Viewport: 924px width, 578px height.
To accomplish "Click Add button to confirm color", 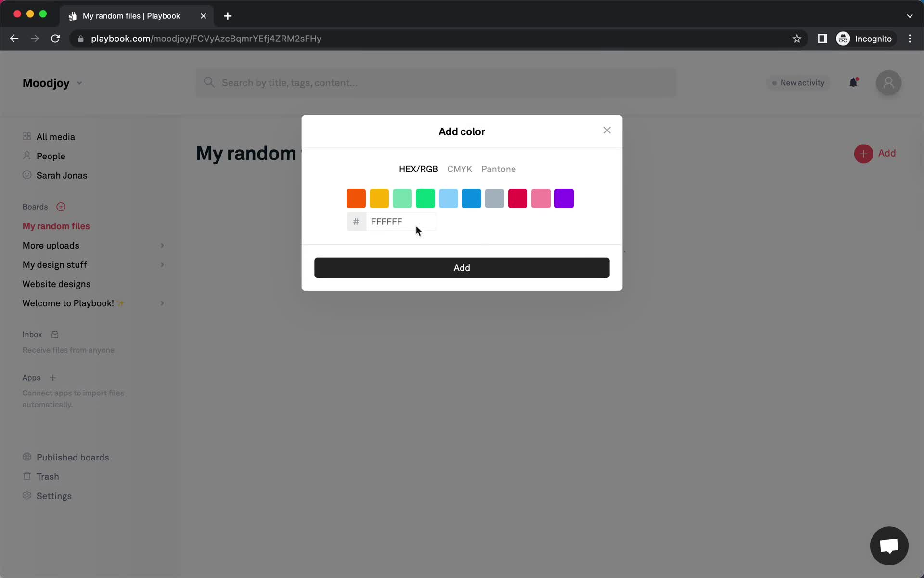I will click(x=462, y=267).
